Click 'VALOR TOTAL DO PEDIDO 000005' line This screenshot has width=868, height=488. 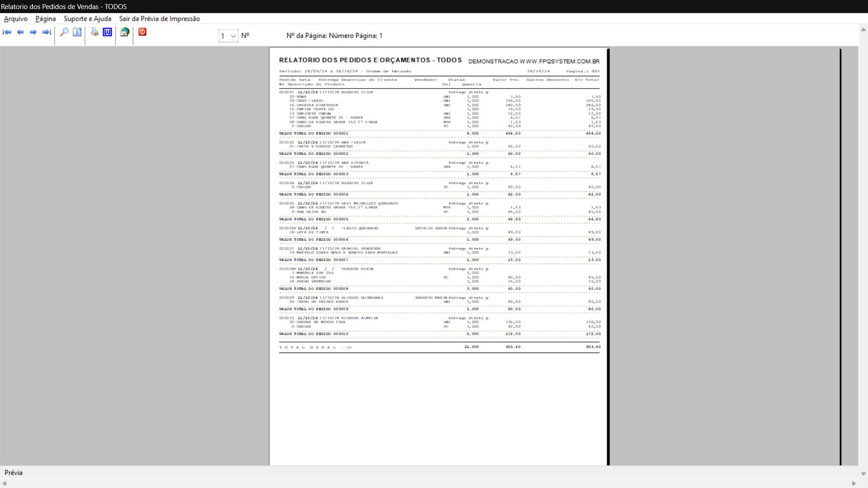(314, 219)
